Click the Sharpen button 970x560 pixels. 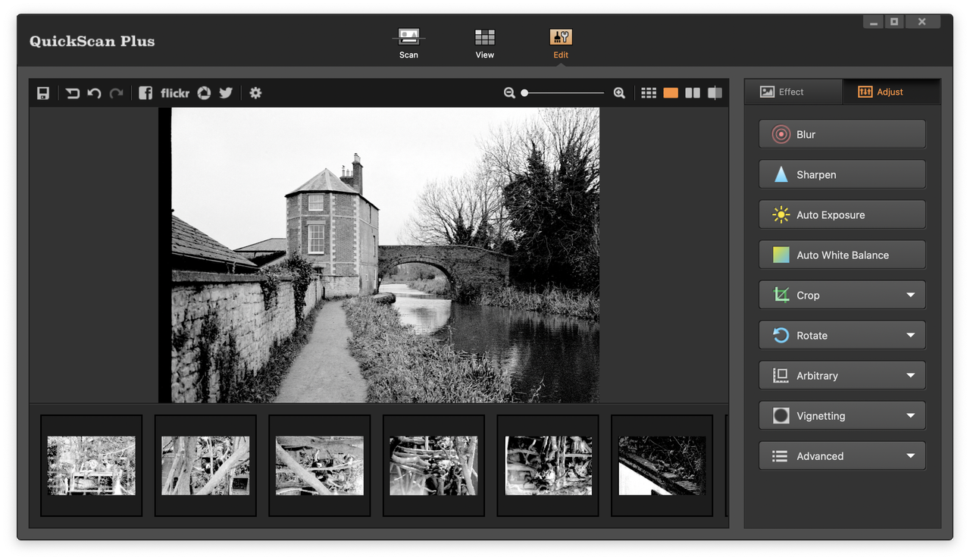[x=842, y=174]
